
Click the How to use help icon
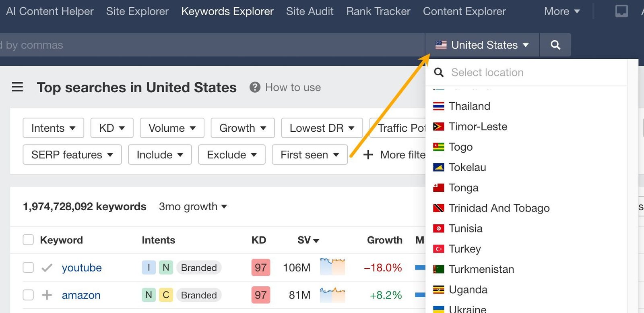[x=255, y=87]
